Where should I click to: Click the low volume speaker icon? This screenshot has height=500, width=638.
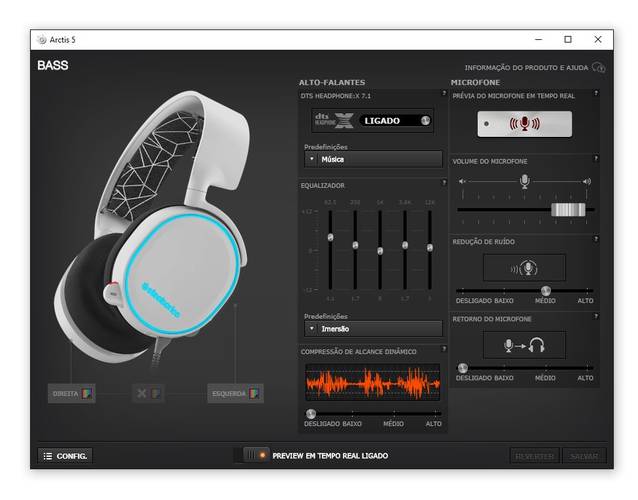coord(462,181)
